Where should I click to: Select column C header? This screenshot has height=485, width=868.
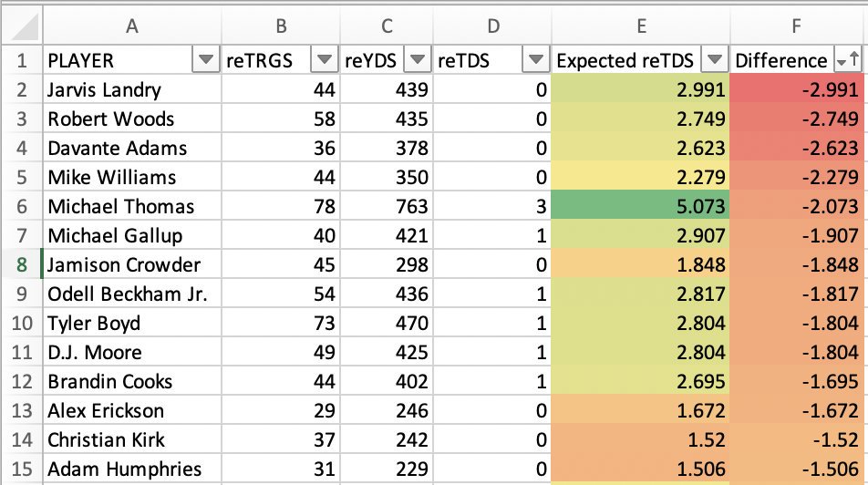click(x=387, y=27)
